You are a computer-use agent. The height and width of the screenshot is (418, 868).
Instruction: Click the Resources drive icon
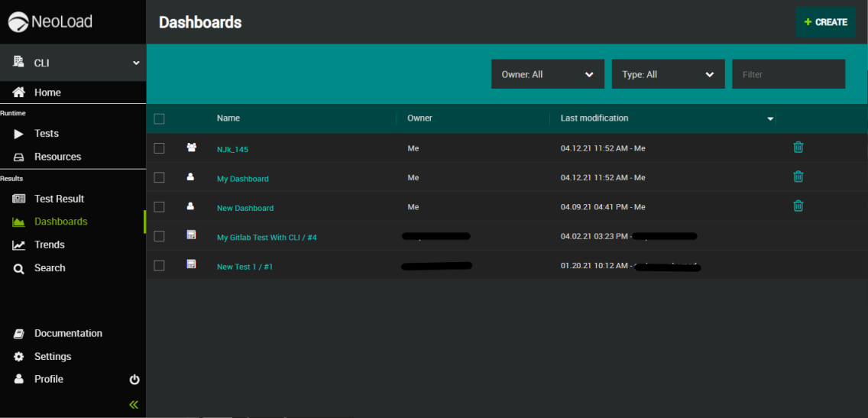[x=19, y=157]
